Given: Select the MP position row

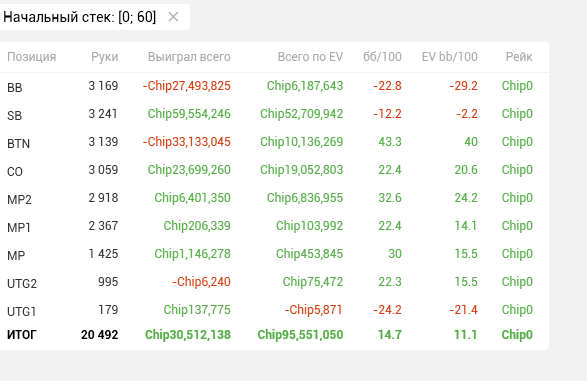Looking at the screenshot, I should click(x=274, y=254).
